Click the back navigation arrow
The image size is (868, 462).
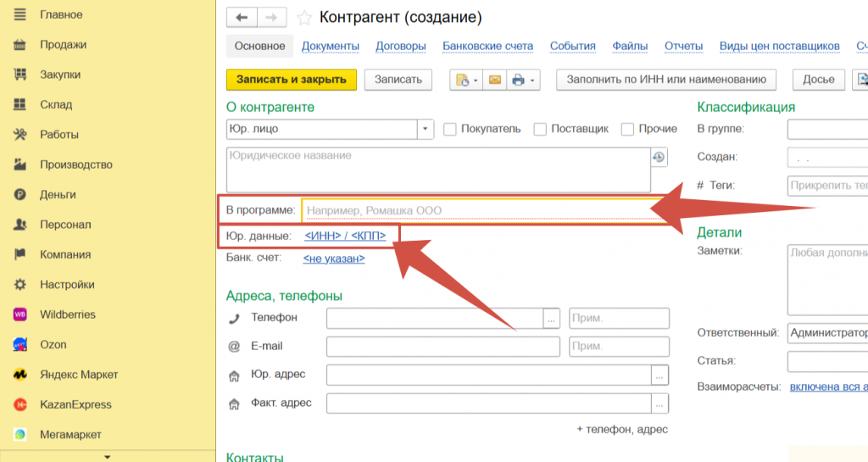click(x=242, y=18)
